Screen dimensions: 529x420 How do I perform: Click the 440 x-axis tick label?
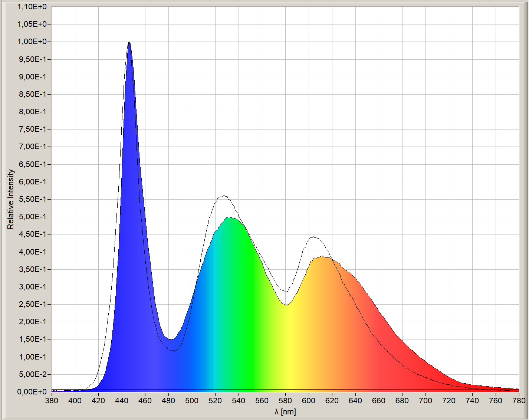pos(122,401)
